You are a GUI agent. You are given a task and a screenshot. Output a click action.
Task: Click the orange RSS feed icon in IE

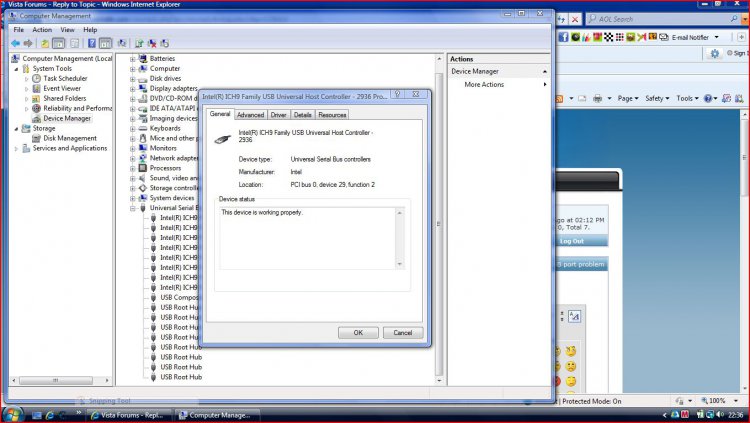(559, 99)
